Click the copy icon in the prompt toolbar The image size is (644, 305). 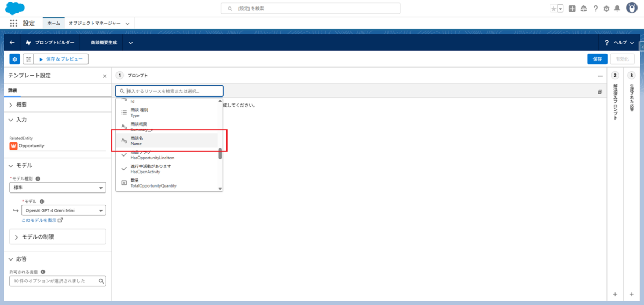pos(600,92)
